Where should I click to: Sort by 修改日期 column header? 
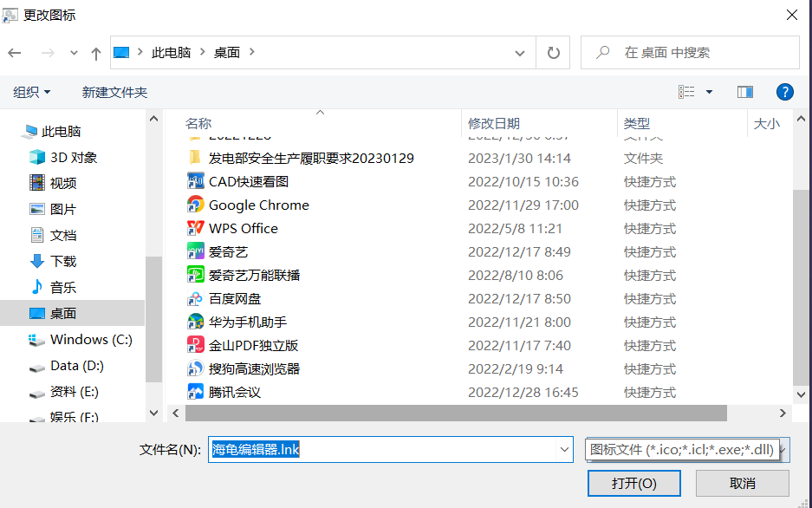493,123
